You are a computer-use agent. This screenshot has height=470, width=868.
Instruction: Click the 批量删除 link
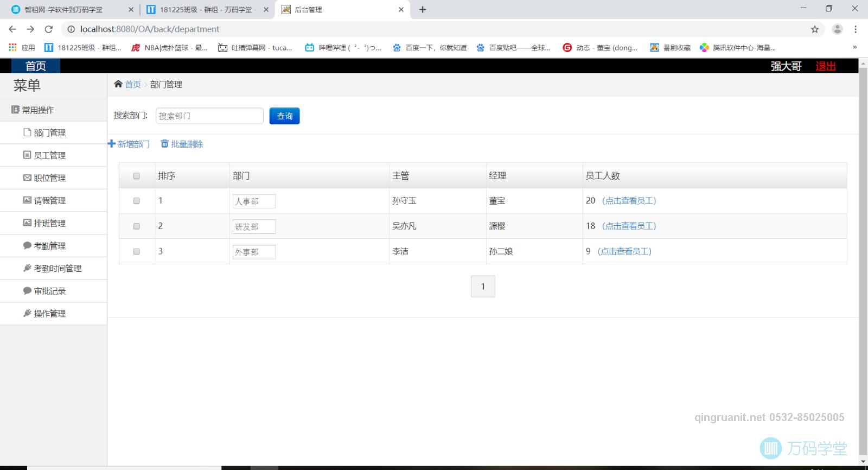coord(182,144)
